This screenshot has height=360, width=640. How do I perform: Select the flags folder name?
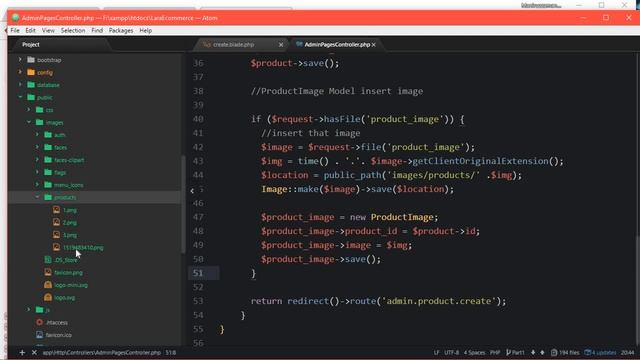coord(60,172)
